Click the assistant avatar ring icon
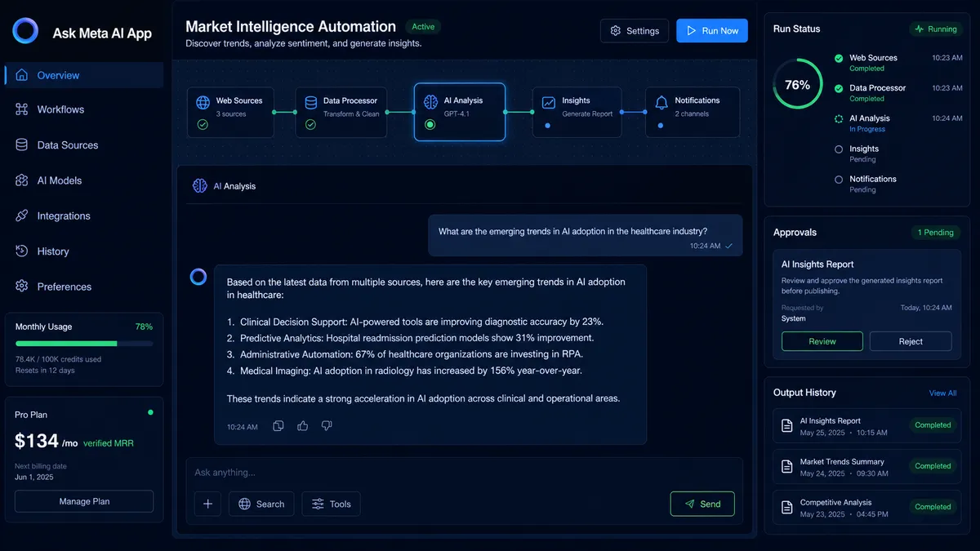This screenshot has height=551, width=980. tap(198, 277)
